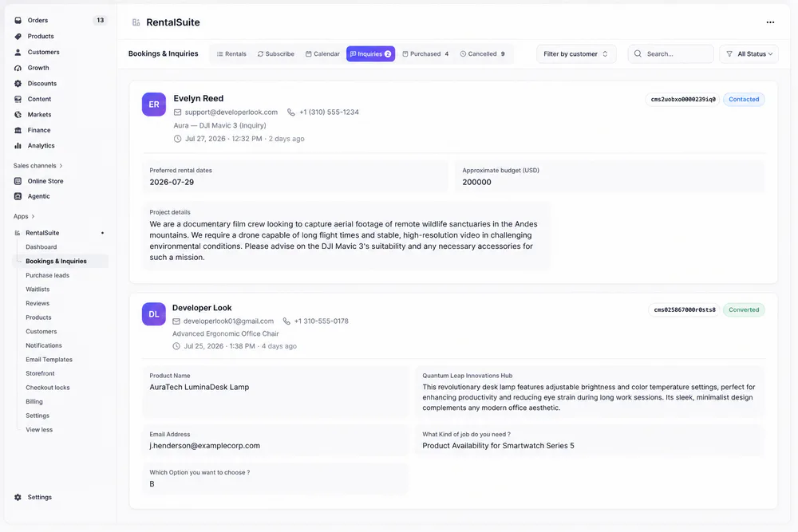
Task: Click Developer Look's phone icon
Action: pos(286,321)
